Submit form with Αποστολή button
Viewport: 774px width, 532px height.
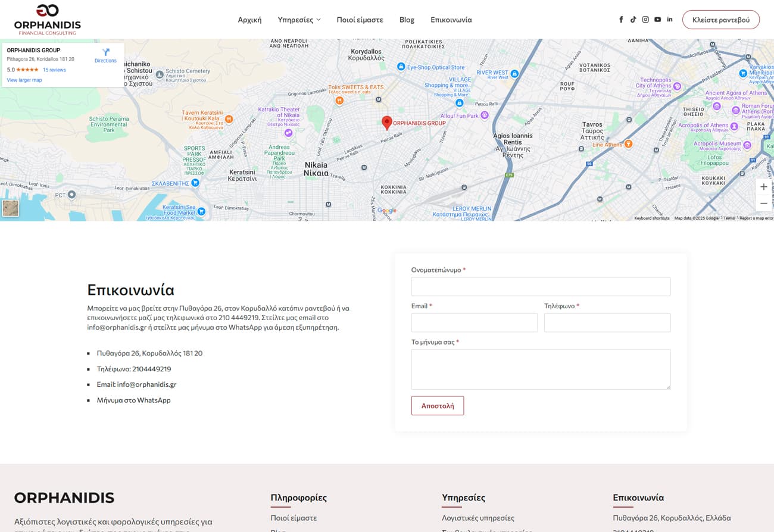[438, 406]
